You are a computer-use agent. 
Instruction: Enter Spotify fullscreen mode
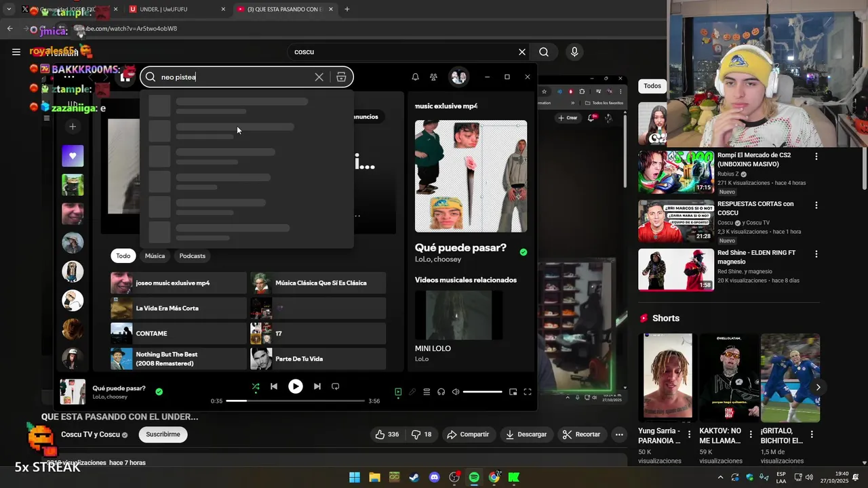pyautogui.click(x=528, y=392)
